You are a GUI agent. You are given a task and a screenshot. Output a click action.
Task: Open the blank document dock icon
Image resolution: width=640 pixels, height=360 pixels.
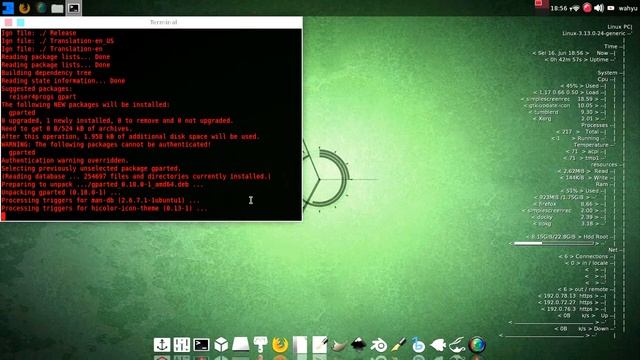tap(300, 345)
